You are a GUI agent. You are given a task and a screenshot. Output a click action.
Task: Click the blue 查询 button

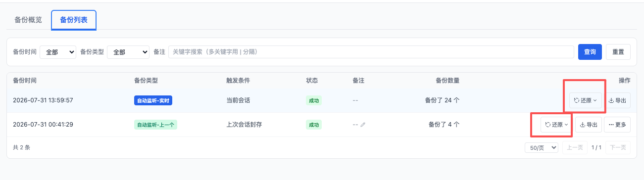(x=590, y=52)
